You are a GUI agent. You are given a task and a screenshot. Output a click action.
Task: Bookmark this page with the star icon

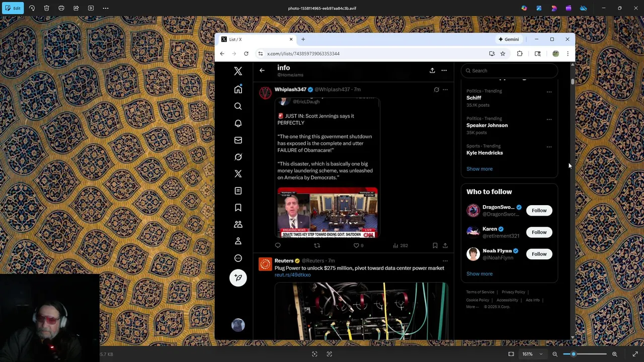(503, 53)
